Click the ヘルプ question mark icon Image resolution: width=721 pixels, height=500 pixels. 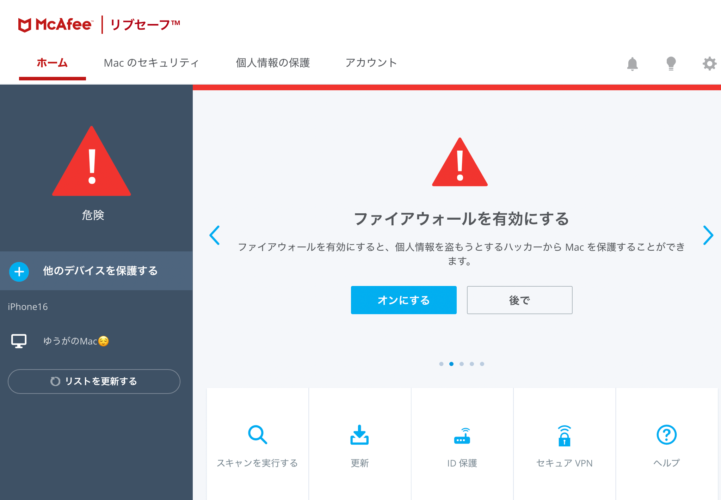click(666, 434)
